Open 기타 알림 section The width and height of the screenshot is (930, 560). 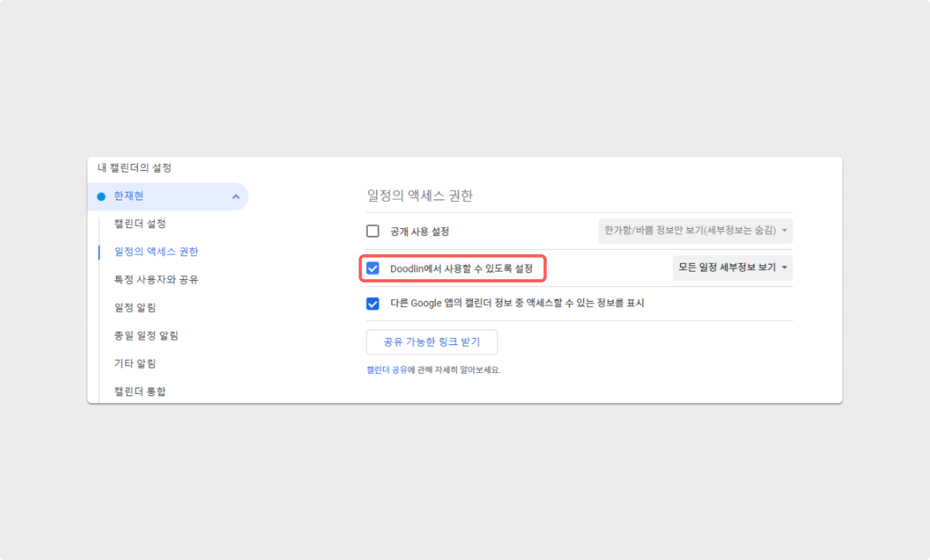tap(135, 364)
